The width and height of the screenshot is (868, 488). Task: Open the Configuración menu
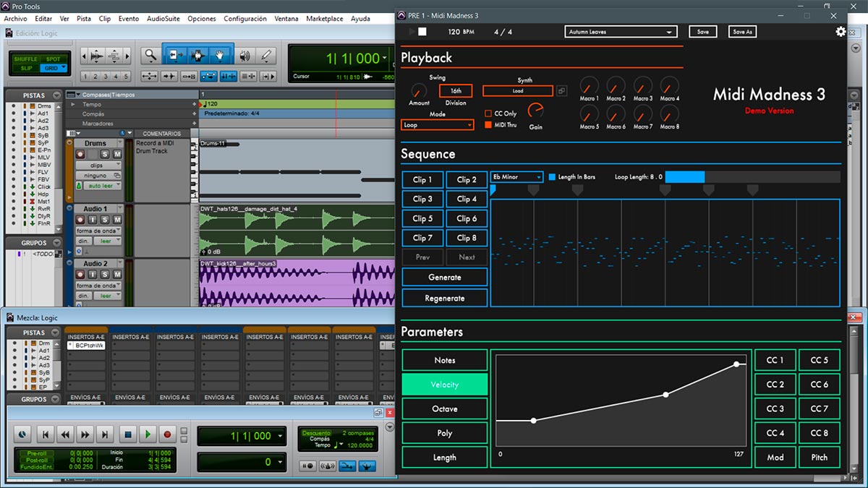click(245, 19)
